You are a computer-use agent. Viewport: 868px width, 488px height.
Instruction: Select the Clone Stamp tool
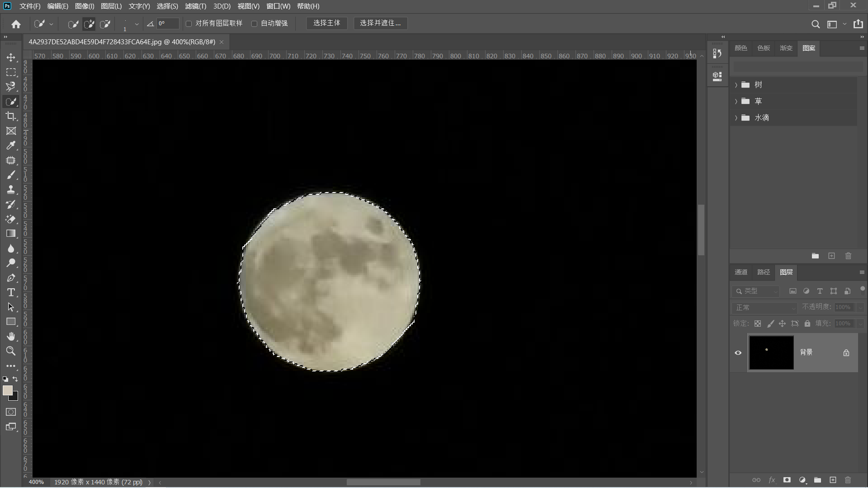(x=11, y=190)
